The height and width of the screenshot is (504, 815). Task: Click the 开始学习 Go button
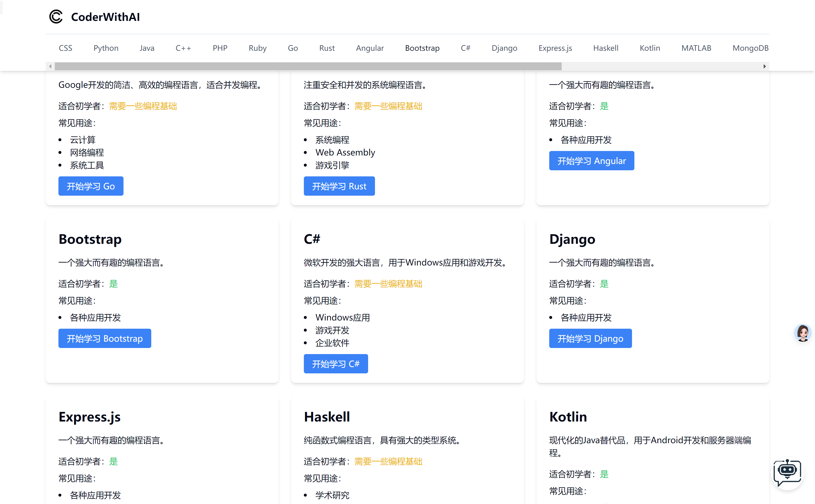[91, 186]
